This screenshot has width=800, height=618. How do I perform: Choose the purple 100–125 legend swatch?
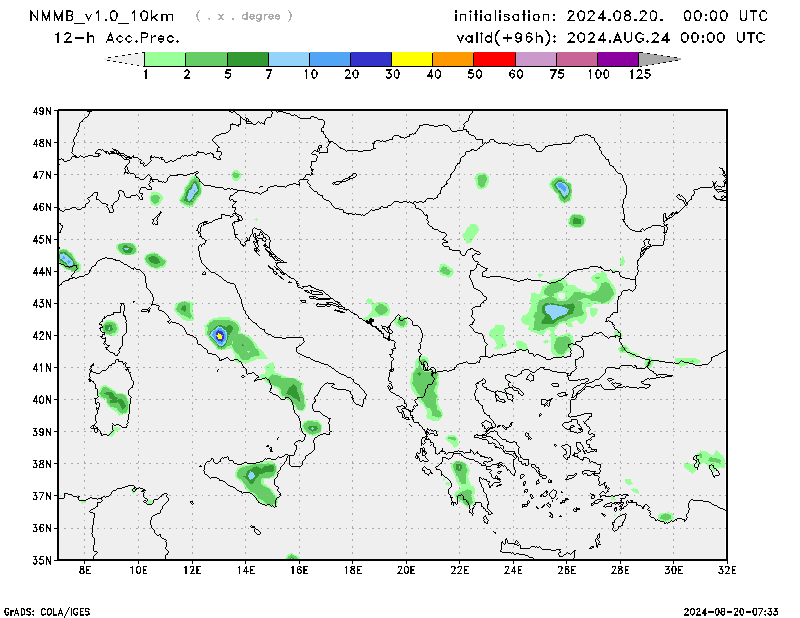618,59
